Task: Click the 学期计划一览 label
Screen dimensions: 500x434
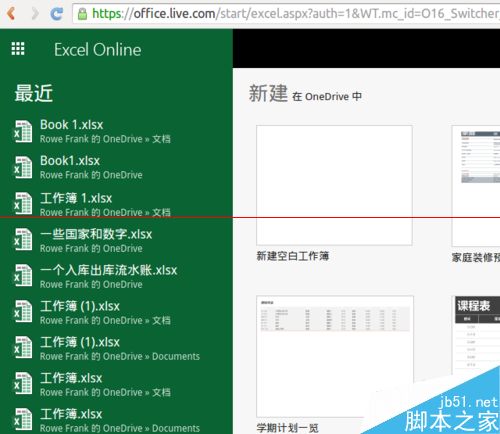Action: pyautogui.click(x=287, y=428)
